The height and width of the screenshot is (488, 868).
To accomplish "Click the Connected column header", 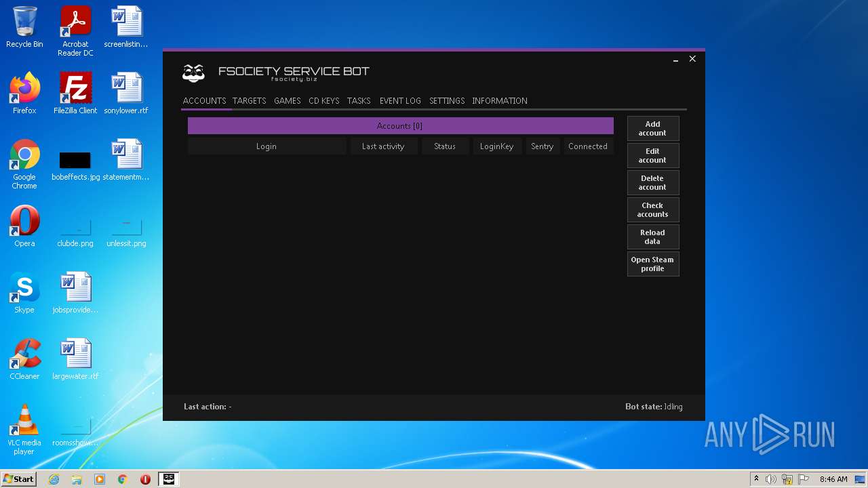I will point(588,146).
